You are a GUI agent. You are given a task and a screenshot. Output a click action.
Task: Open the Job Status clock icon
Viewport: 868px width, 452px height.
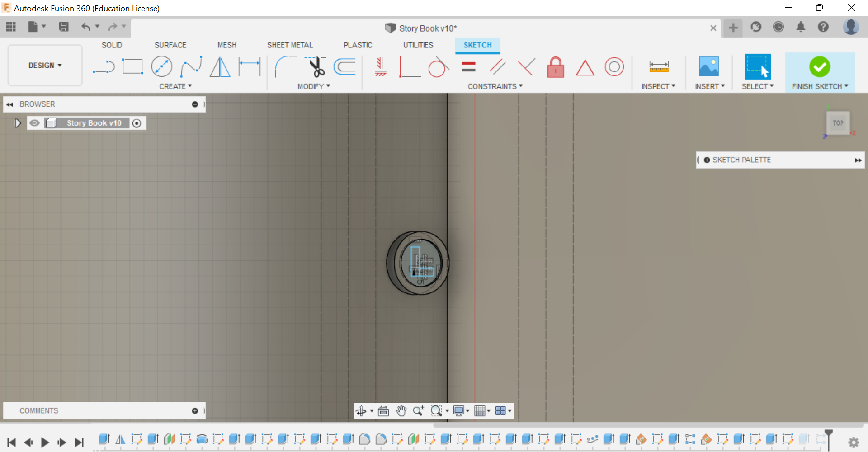[778, 27]
